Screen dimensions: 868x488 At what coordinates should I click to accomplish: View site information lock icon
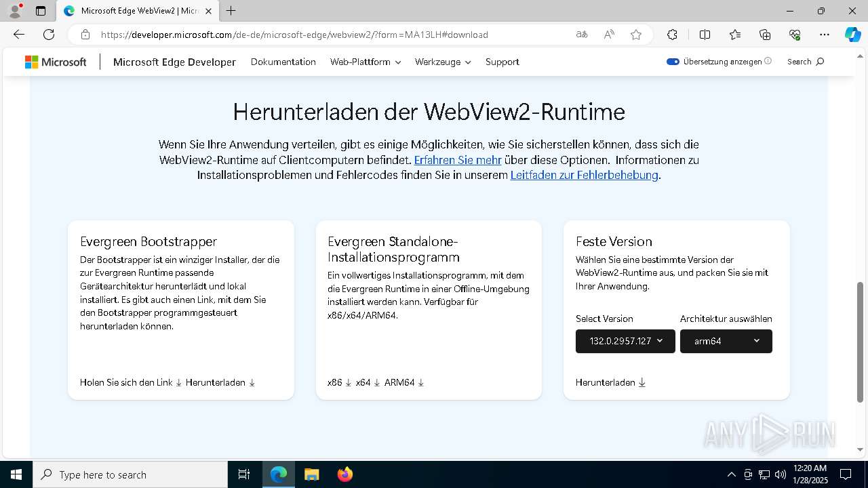tap(85, 35)
